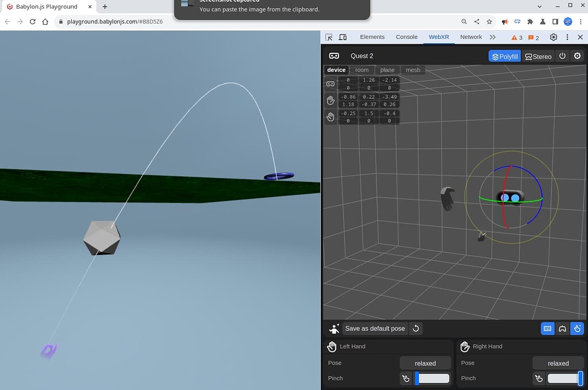Enable Stereo mode

tap(538, 56)
